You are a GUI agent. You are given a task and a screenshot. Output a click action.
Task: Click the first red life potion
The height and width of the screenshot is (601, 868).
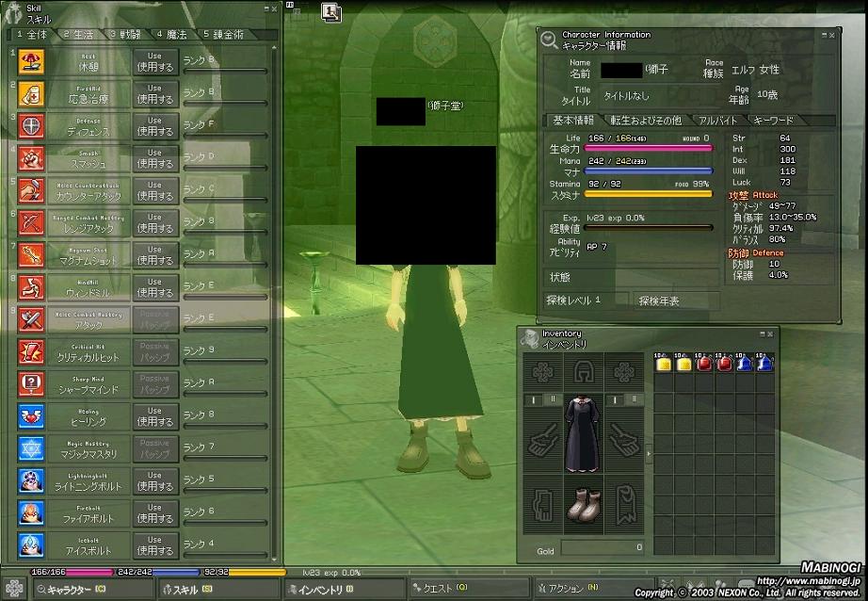click(703, 363)
